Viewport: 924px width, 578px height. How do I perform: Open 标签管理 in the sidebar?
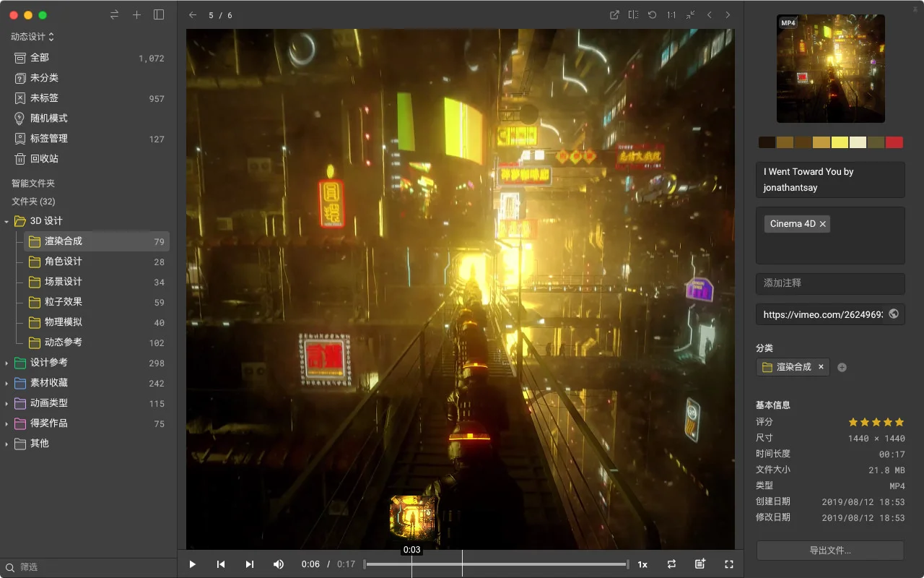(48, 139)
